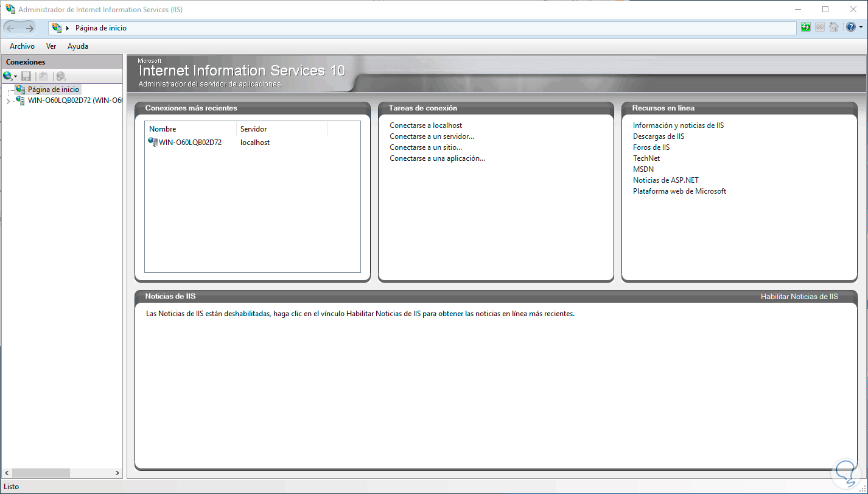Click the left arrow of Conexiones scrollbar

tap(7, 473)
